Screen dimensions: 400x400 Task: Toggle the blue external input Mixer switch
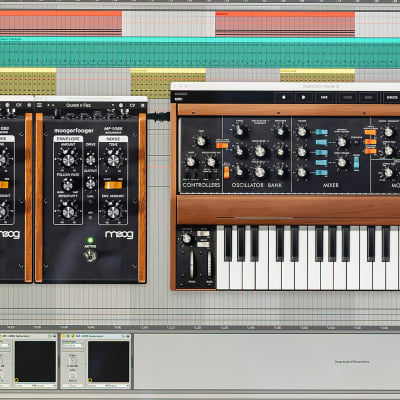click(322, 142)
